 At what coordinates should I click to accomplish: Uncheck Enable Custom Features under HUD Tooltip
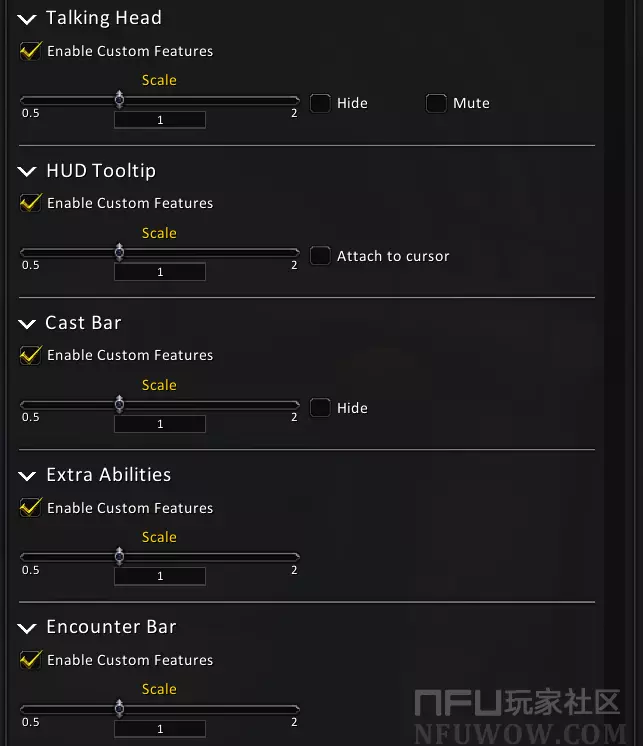(31, 204)
